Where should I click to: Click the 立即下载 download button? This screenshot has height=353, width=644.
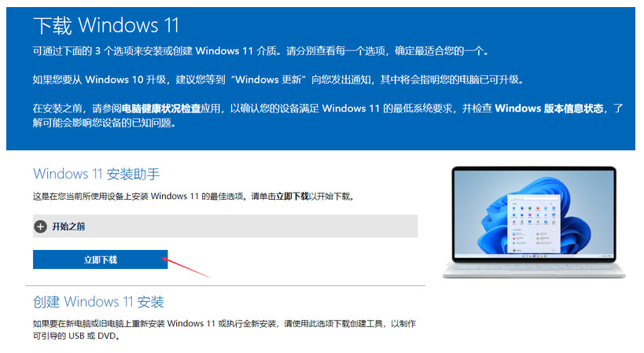(x=100, y=259)
